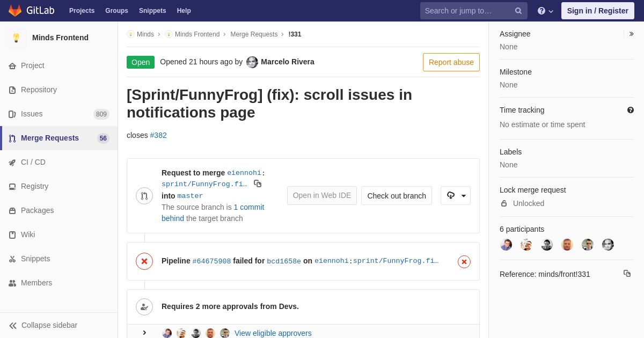This screenshot has height=338, width=644.
Task: Click the merge request branch icon
Action: [144, 196]
